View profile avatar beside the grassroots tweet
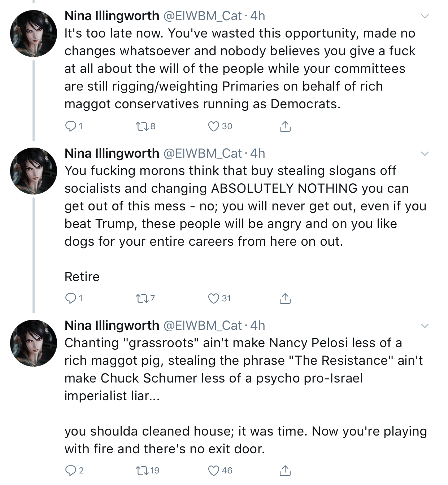This screenshot has width=448, height=485. (x=34, y=343)
